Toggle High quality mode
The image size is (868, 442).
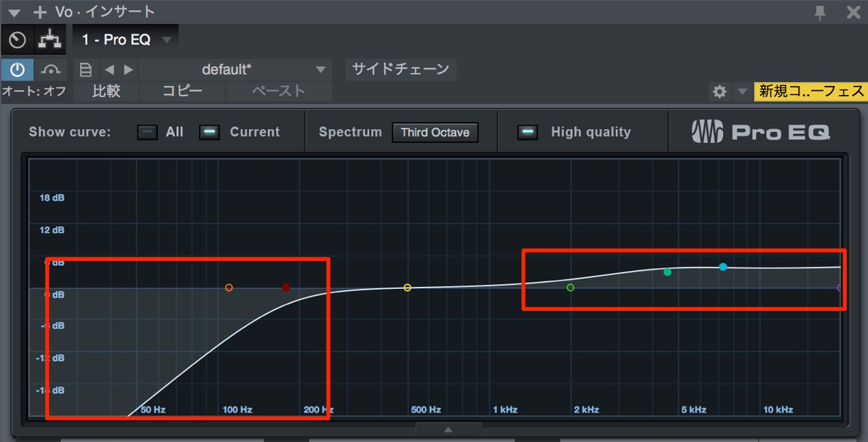pyautogui.click(x=528, y=132)
